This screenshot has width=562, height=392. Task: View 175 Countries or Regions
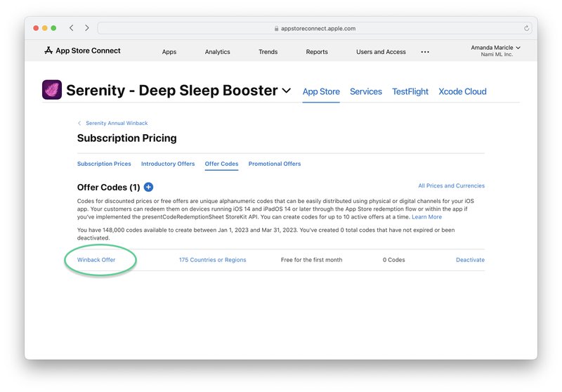pos(213,260)
